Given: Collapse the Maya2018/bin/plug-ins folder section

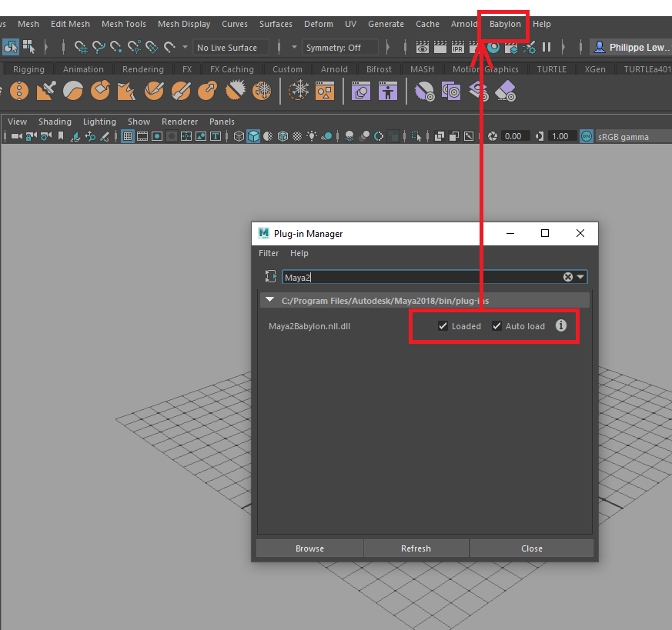Looking at the screenshot, I should [269, 300].
